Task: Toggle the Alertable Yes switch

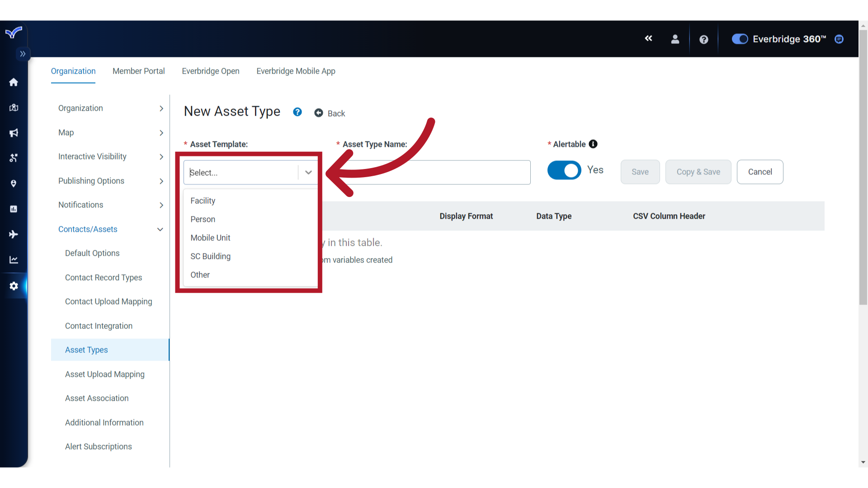Action: point(563,170)
